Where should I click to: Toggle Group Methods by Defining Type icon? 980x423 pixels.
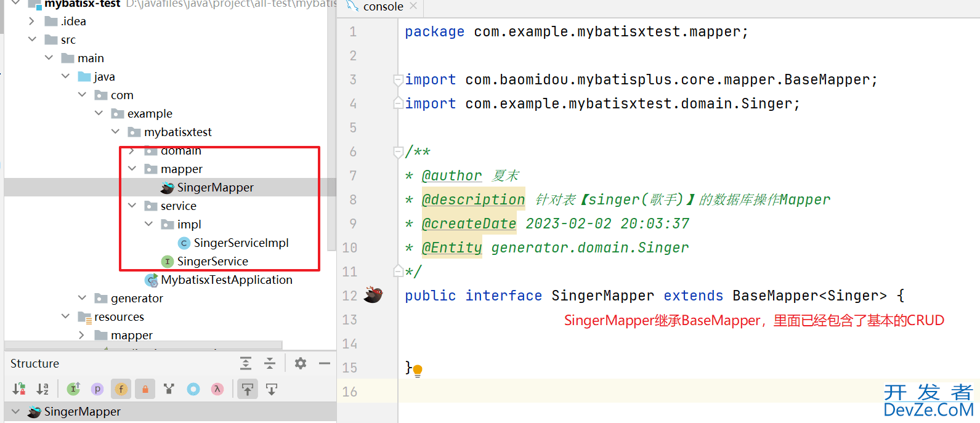[169, 389]
